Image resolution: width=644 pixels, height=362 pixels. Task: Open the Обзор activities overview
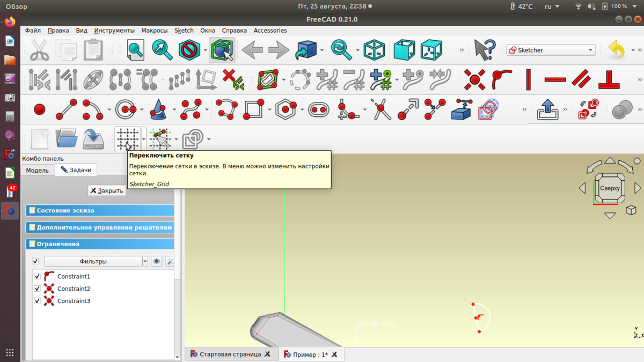coord(16,6)
